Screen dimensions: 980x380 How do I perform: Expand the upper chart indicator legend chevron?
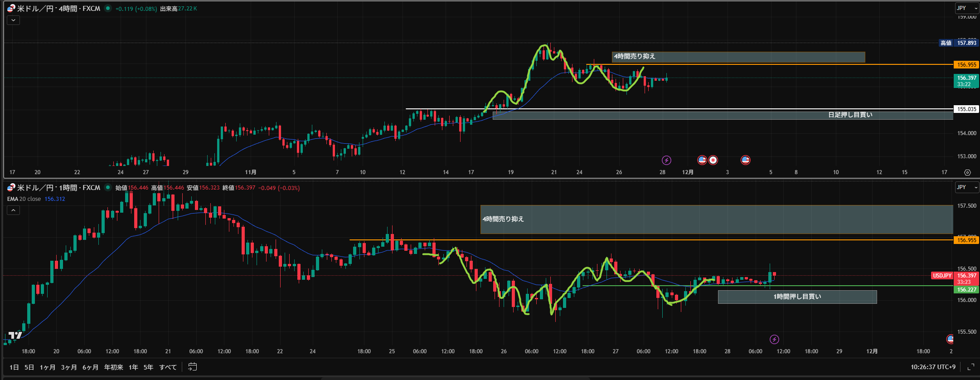(x=13, y=20)
